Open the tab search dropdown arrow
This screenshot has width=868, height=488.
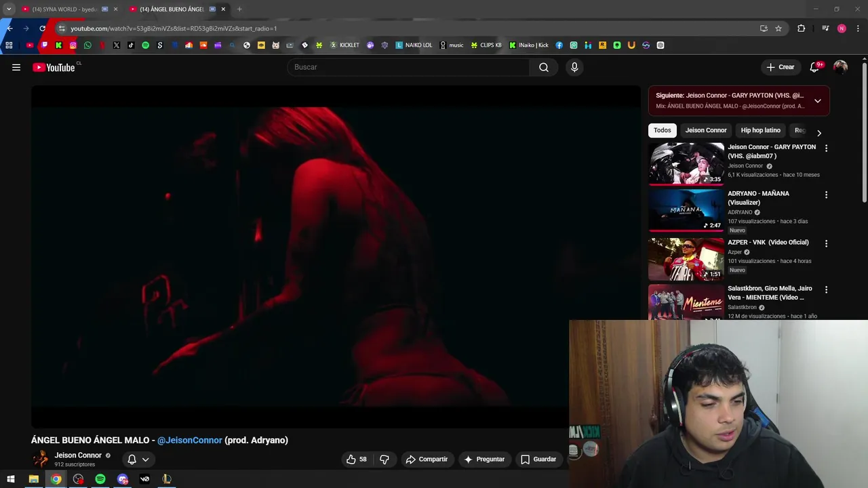pyautogui.click(x=9, y=9)
